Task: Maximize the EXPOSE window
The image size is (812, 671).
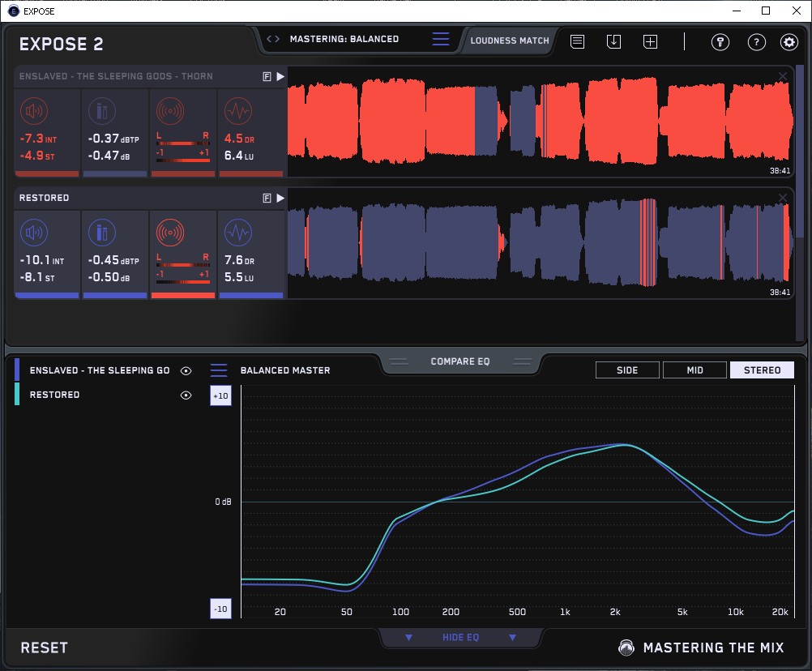Action: pos(766,11)
